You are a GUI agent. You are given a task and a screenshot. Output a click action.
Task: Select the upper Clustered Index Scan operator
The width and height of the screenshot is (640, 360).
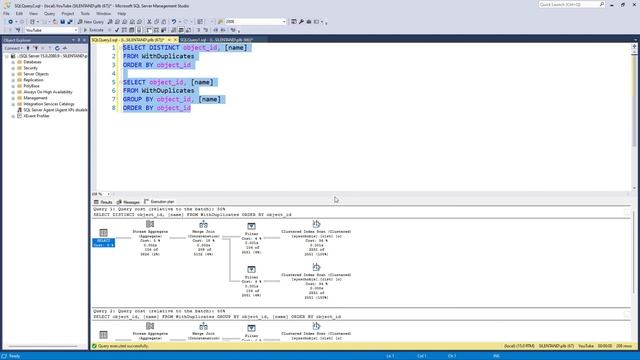[316, 238]
